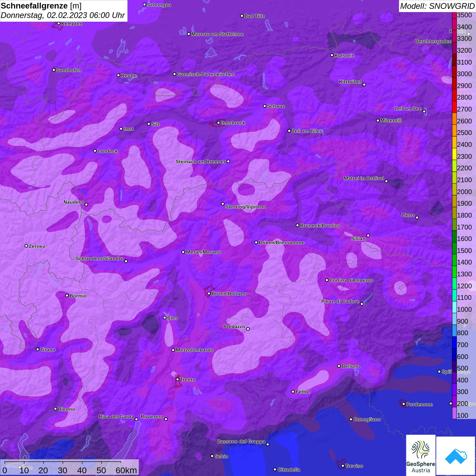This screenshot has height=476, width=476.
Task: Select the Bormio location marker
Action: click(x=67, y=295)
